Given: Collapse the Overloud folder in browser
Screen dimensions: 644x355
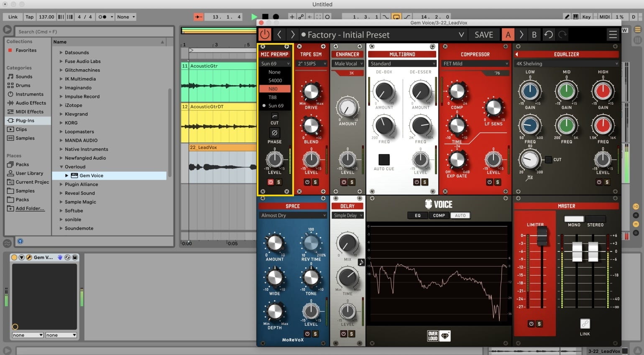Looking at the screenshot, I should point(61,167).
